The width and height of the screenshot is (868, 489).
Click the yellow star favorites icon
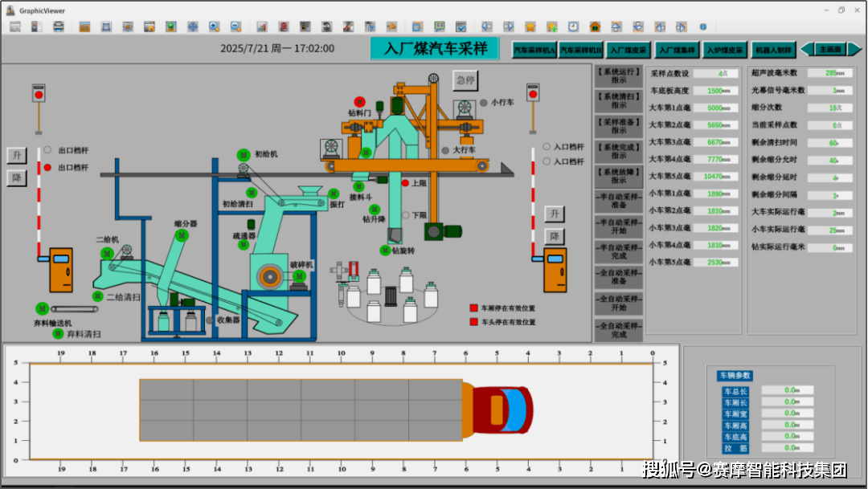pos(530,26)
